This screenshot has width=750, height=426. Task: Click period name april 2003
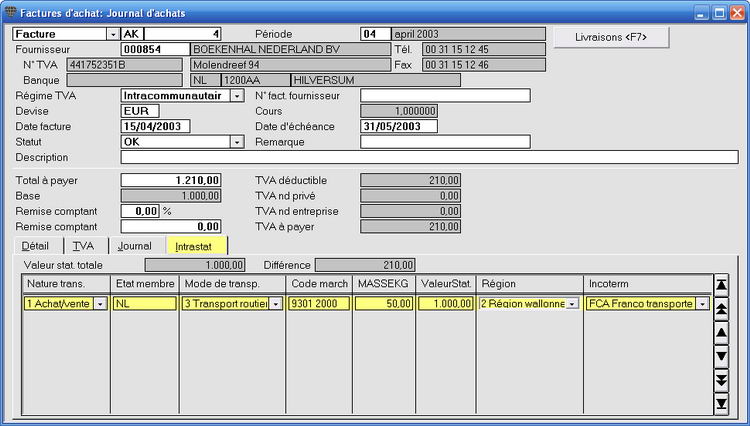pyautogui.click(x=468, y=34)
